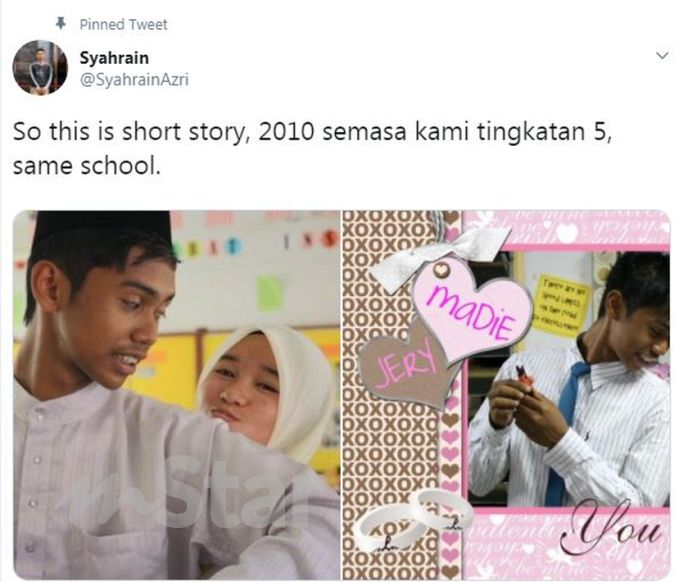The image size is (680, 582).
Task: Click the XOXO patterned strip
Action: coord(390,395)
